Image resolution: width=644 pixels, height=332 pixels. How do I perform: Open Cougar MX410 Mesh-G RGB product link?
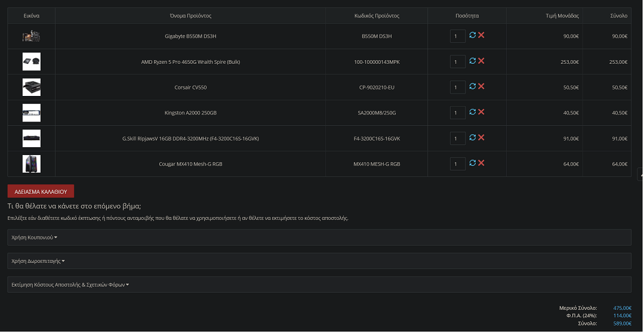[190, 164]
